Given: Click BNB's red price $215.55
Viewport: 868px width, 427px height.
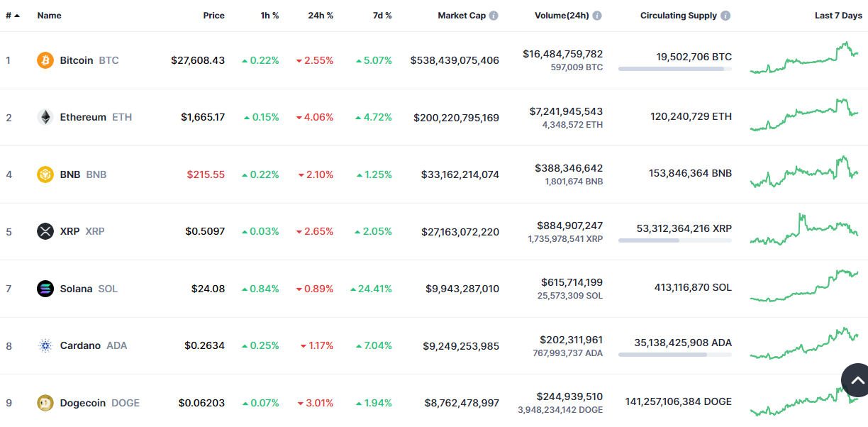Looking at the screenshot, I should (206, 174).
